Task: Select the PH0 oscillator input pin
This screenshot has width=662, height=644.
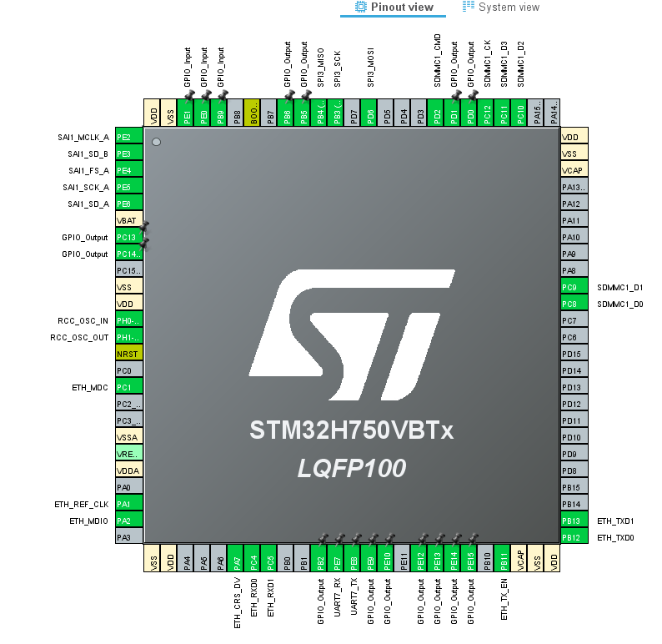Action: pos(129,320)
